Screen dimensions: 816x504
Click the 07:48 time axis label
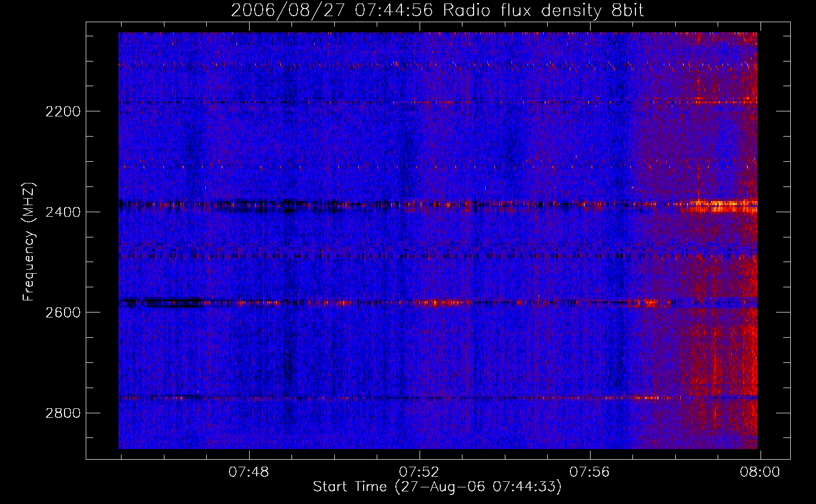(x=249, y=472)
